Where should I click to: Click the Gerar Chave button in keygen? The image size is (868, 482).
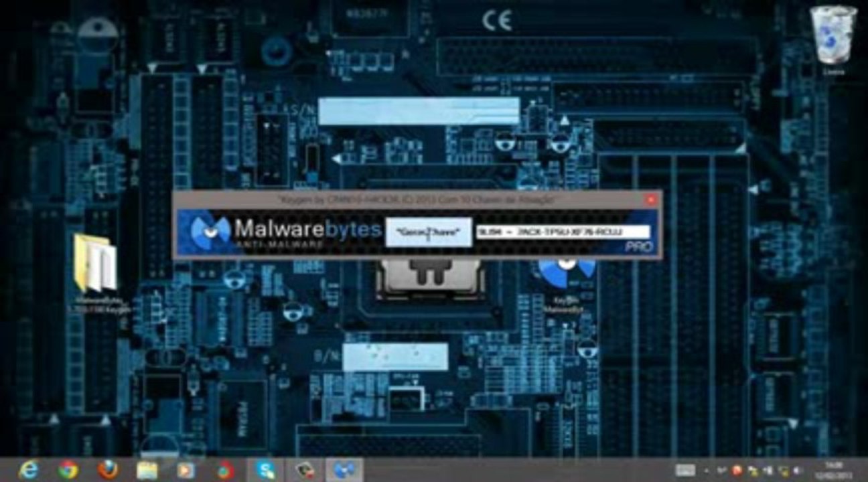429,232
